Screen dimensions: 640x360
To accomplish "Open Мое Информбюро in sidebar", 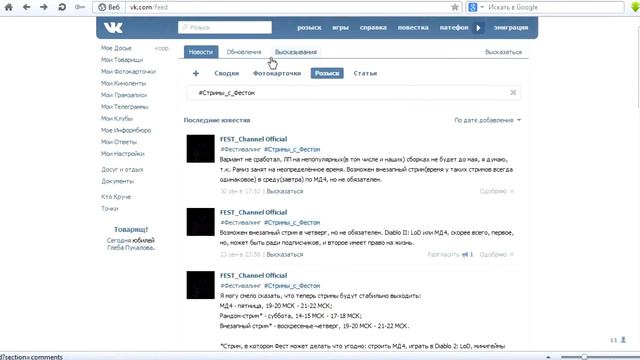I will coord(126,130).
